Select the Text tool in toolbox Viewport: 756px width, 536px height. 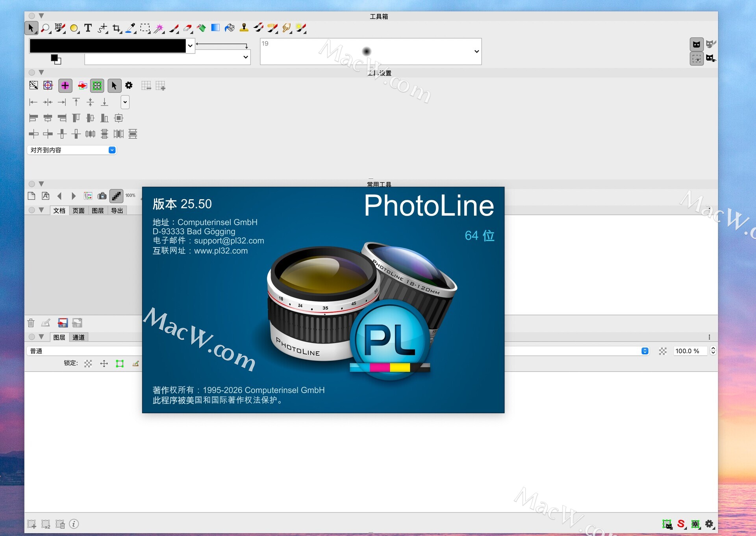88,28
